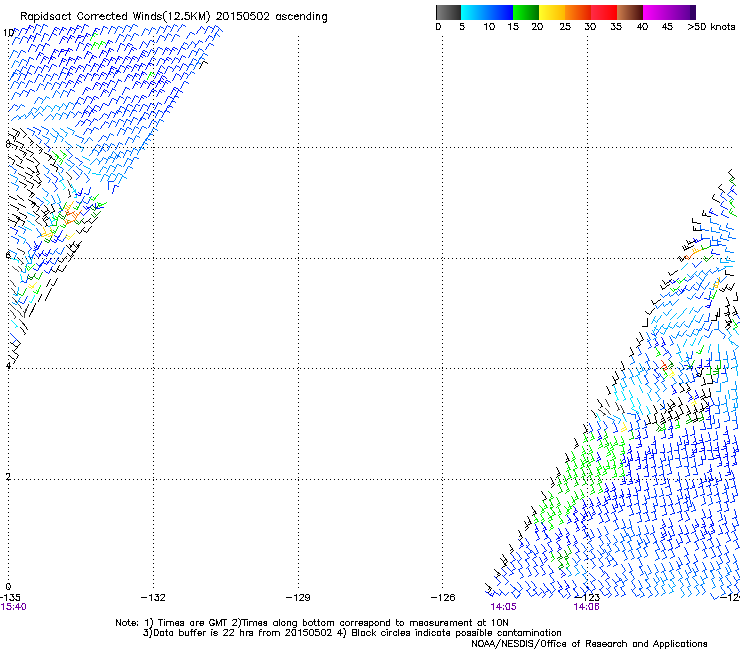
Task: Click the '0' latitude label at the bottom left
Action: tap(8, 587)
